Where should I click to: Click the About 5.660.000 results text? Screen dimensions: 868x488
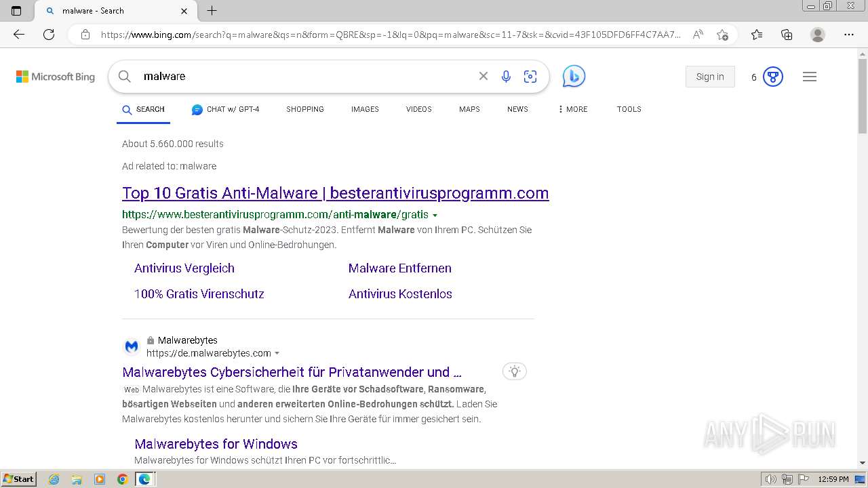click(x=173, y=144)
